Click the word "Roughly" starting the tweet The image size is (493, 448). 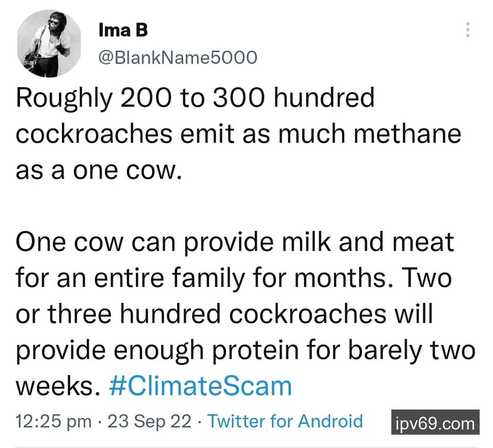[x=64, y=98]
